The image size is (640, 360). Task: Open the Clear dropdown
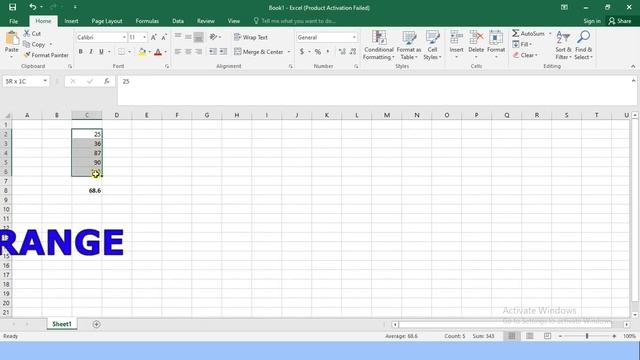pos(525,55)
